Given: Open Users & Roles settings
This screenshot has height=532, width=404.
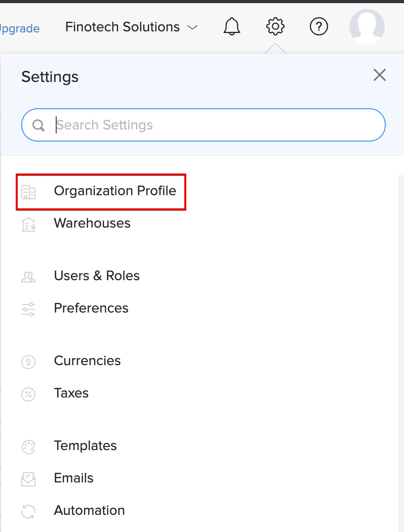Looking at the screenshot, I should tap(96, 276).
